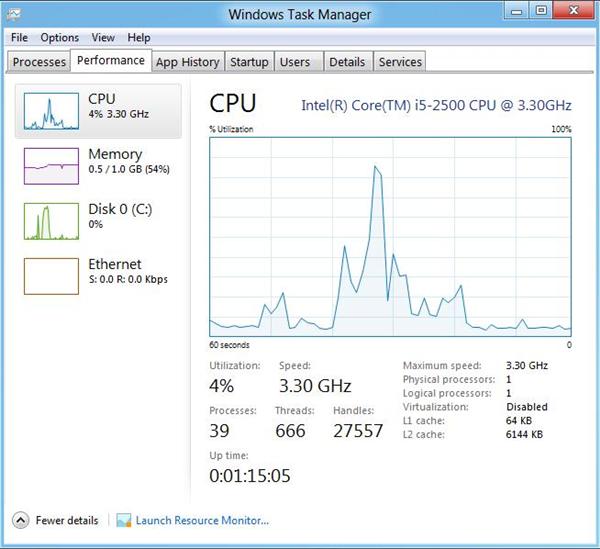Switch to the Services tab
The image size is (600, 549).
point(400,62)
